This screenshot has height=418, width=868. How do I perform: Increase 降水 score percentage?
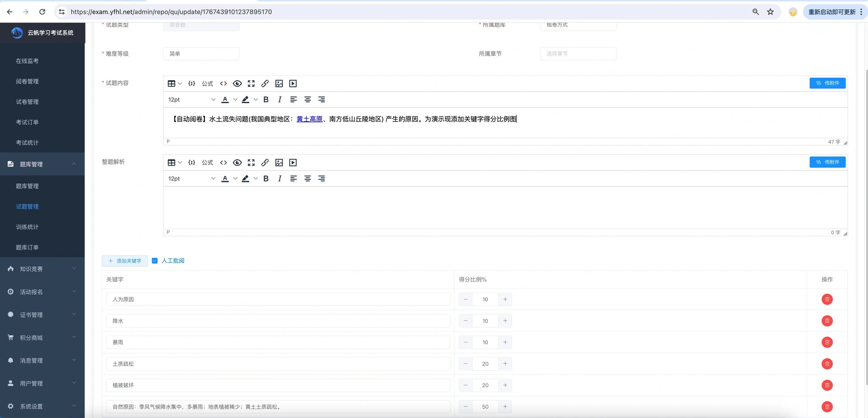(x=505, y=321)
